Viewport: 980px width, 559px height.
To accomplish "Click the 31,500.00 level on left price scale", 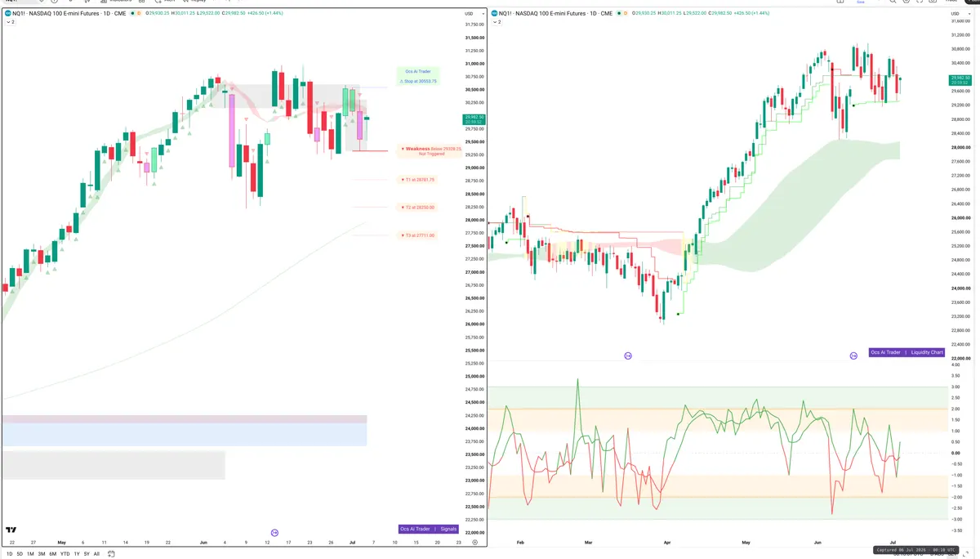I will coord(474,38).
